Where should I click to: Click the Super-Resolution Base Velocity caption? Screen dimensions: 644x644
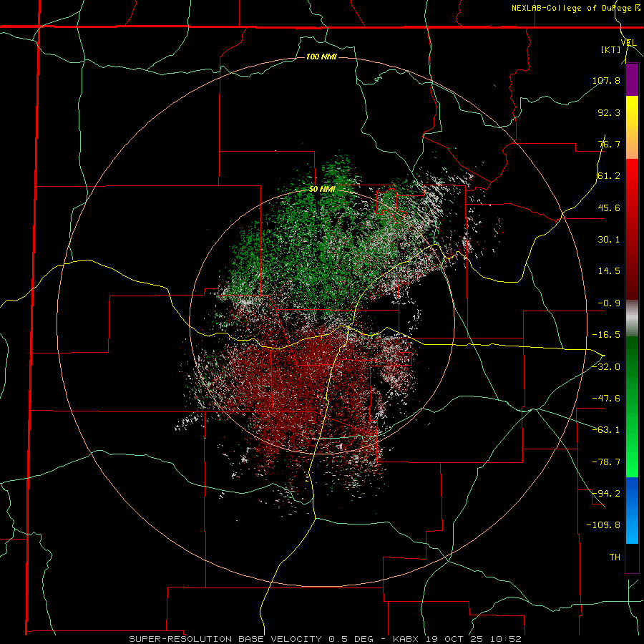pos(326,639)
